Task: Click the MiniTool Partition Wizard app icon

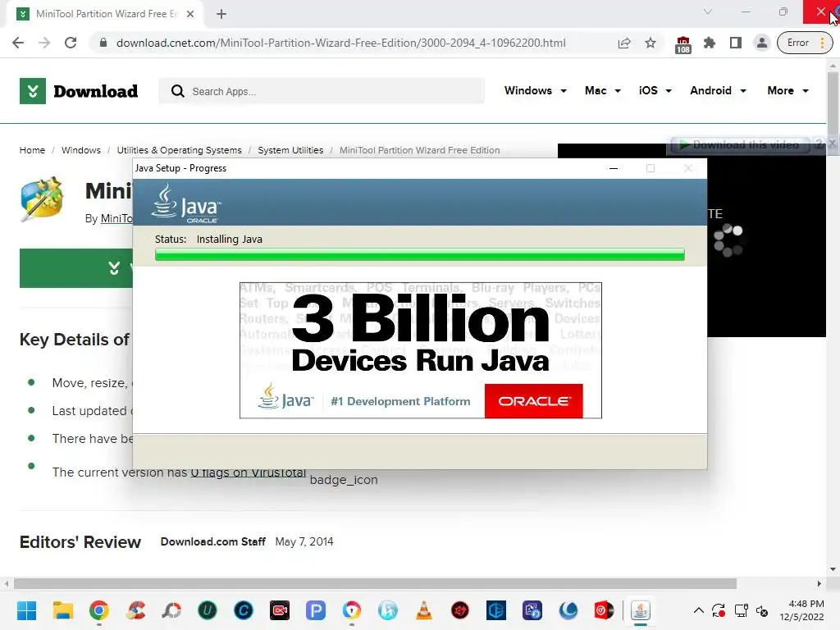Action: pos(42,199)
